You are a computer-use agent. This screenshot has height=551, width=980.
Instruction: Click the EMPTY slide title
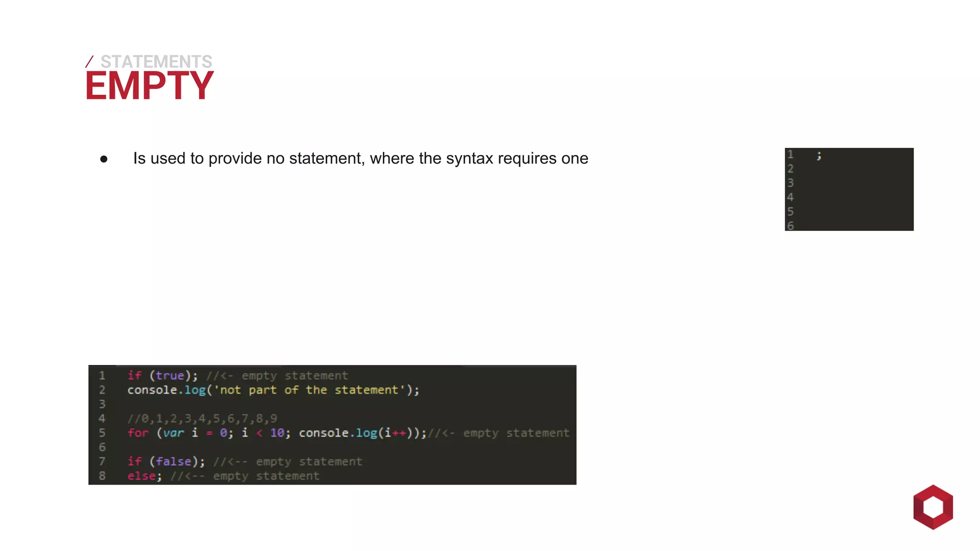[149, 86]
